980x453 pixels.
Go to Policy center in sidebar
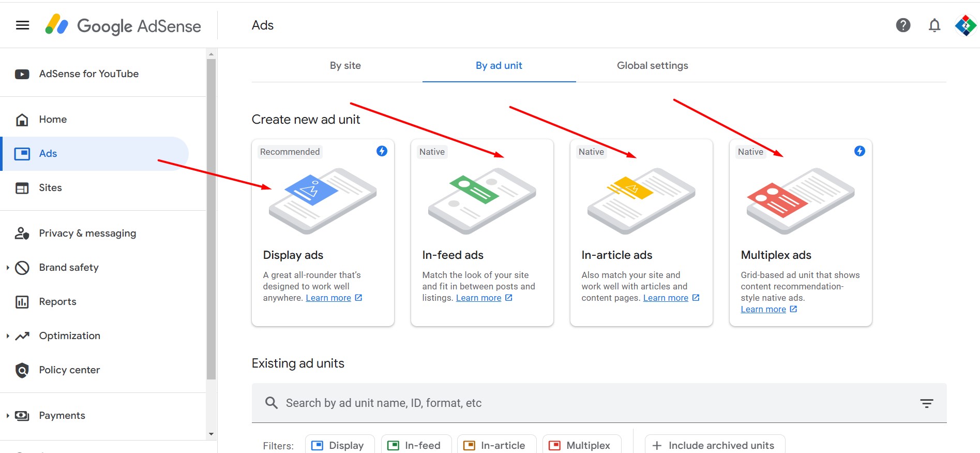point(69,370)
